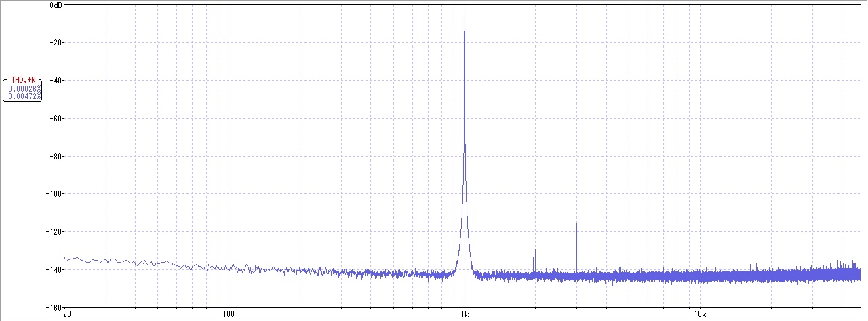Screen dimensions: 868x321
Task: Click the 10k frequency axis label
Action: (701, 315)
